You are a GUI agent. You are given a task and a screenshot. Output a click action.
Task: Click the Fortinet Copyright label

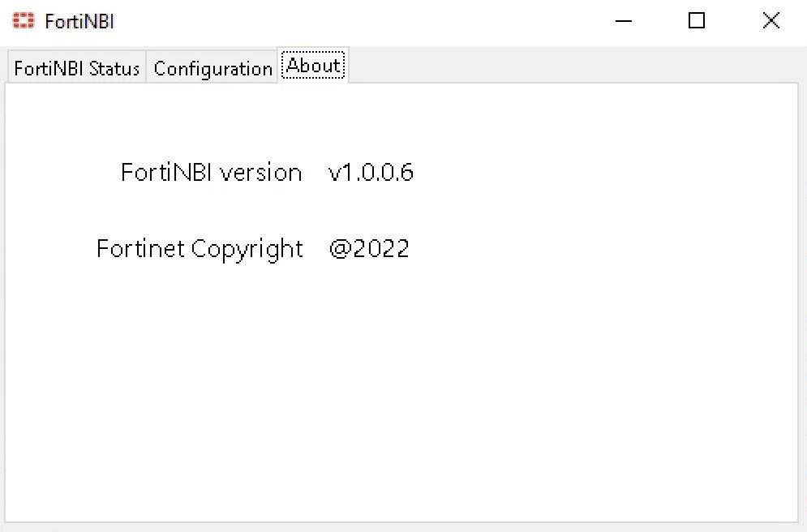[x=199, y=248]
